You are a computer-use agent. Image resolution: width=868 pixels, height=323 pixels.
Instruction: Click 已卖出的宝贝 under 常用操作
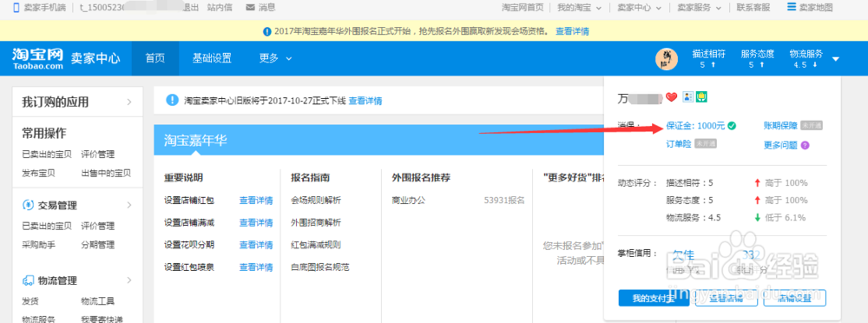(47, 155)
